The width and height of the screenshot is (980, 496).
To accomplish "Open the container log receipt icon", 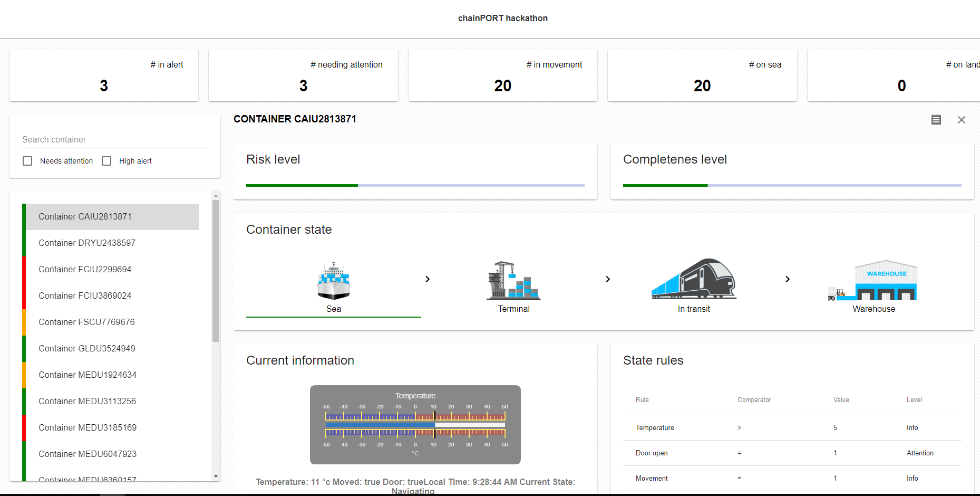I will (x=936, y=120).
